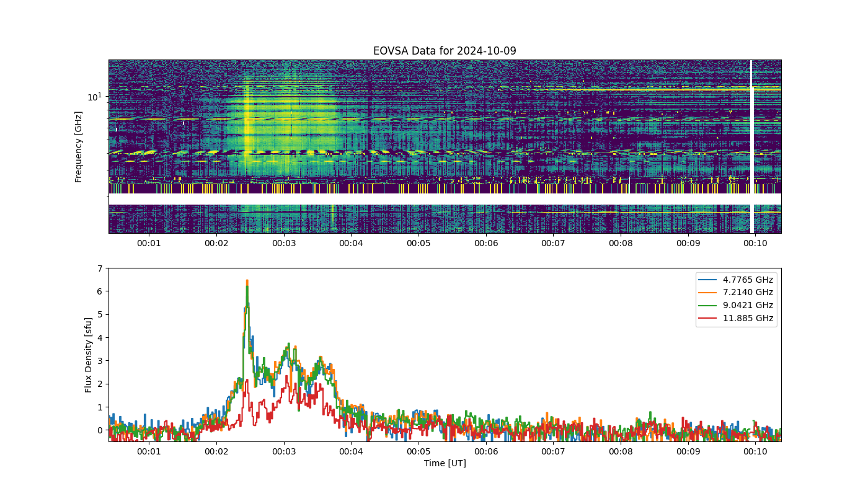
Task: Select the 'Flux Density [sfu]' axis label
Action: pyautogui.click(x=89, y=355)
